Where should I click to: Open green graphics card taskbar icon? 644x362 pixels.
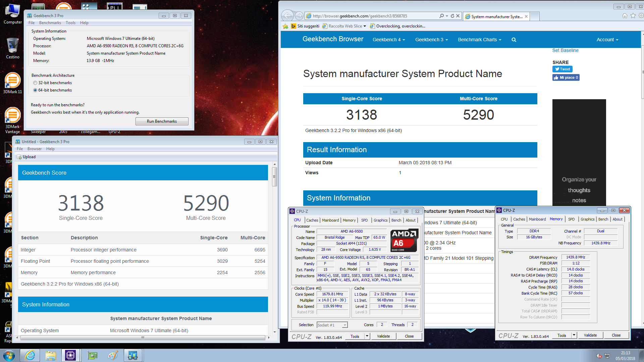pyautogui.click(x=92, y=355)
